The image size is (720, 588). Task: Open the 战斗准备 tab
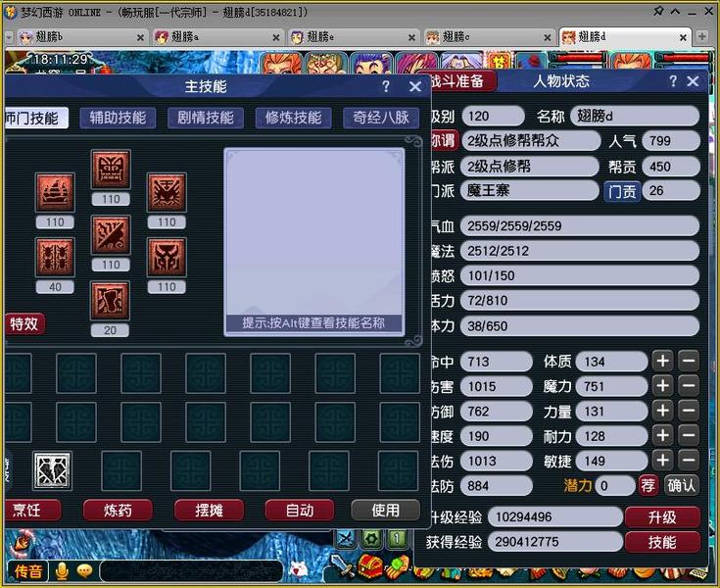coord(462,81)
